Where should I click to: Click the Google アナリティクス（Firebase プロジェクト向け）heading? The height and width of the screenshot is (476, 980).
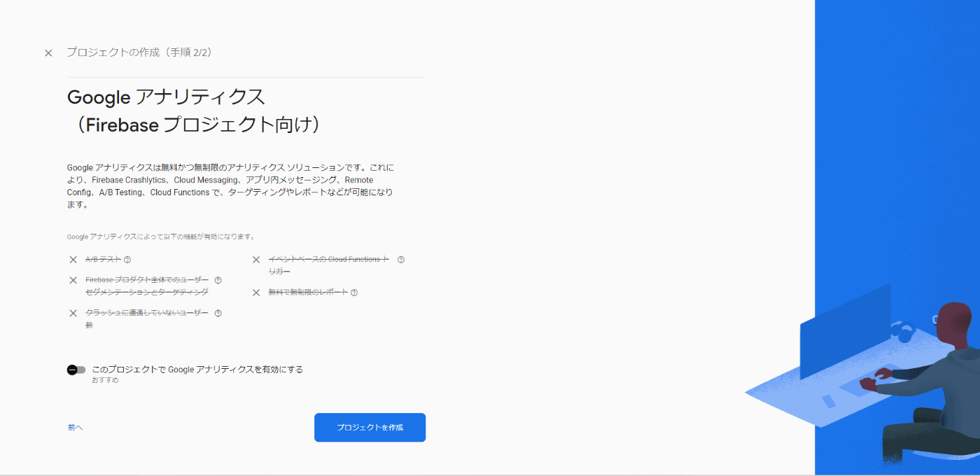coord(197,110)
